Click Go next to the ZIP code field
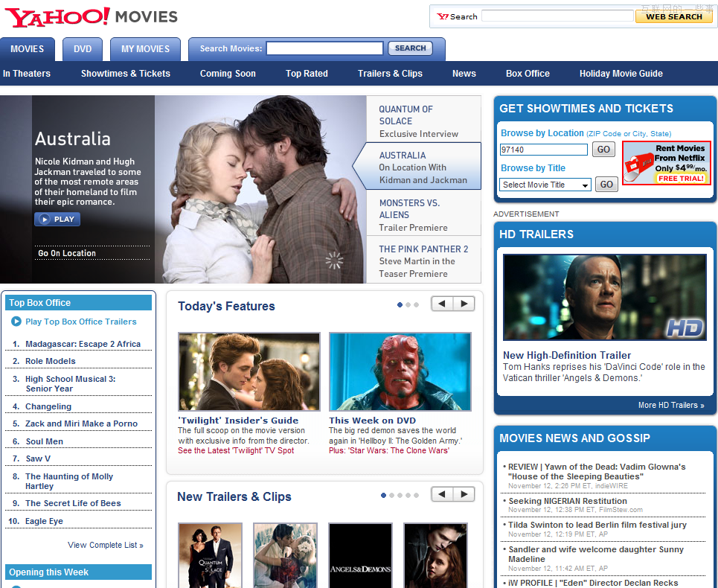 [x=603, y=150]
